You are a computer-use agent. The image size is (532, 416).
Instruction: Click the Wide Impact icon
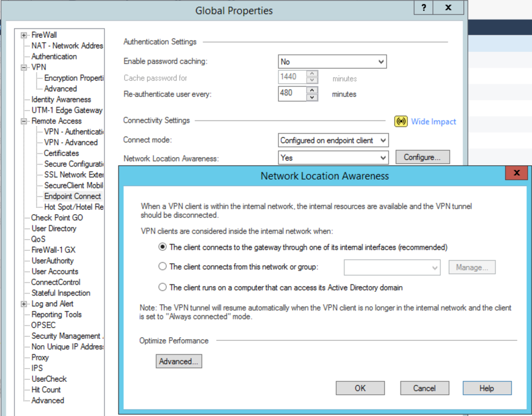(400, 121)
